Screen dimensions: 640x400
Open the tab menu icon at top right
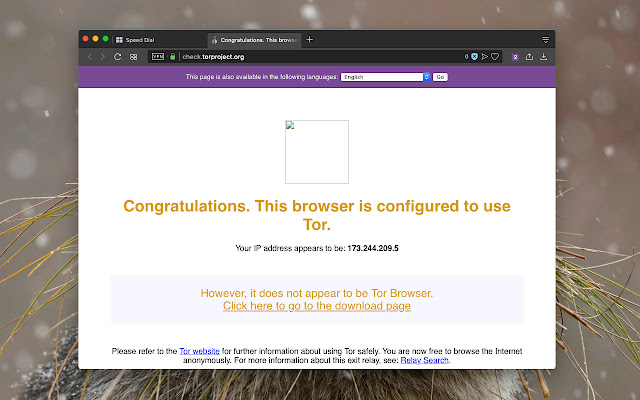545,40
